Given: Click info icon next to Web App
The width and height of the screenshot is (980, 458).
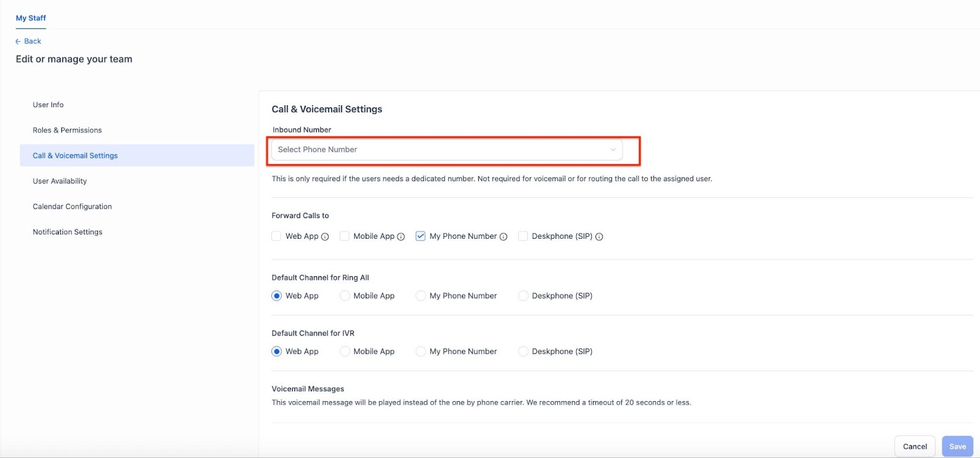Looking at the screenshot, I should pos(325,237).
